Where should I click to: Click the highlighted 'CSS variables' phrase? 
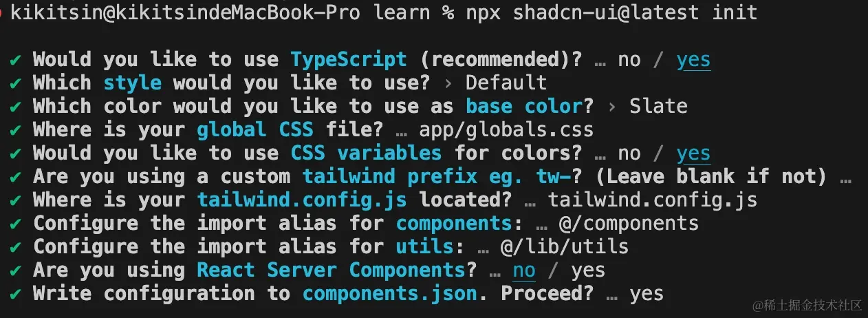click(366, 153)
